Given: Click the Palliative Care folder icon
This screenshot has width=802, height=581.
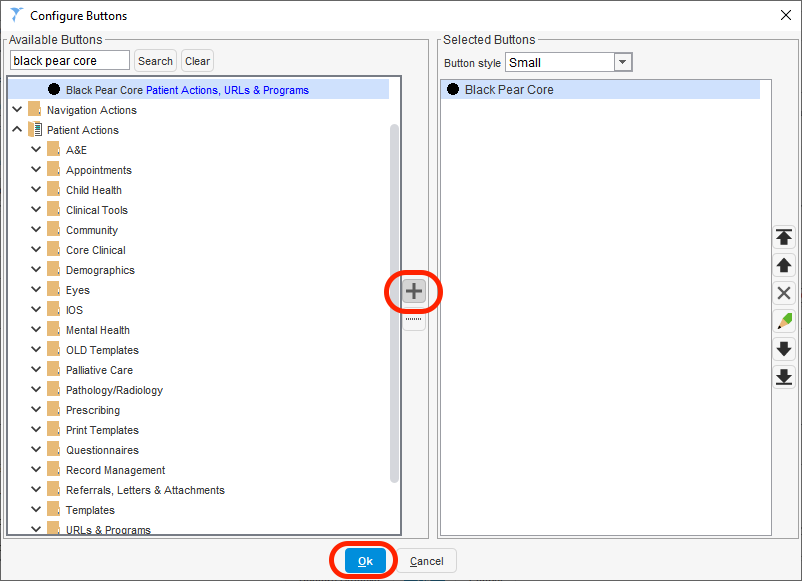Looking at the screenshot, I should 53,369.
